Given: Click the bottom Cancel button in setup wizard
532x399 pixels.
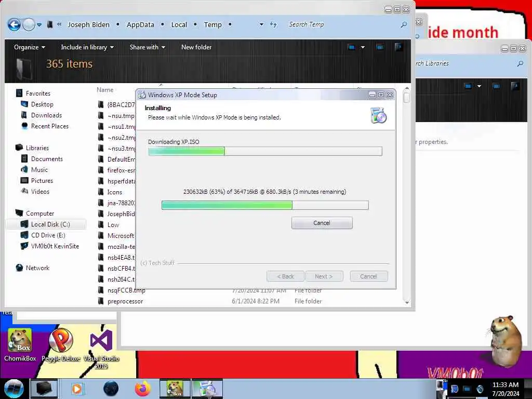Looking at the screenshot, I should (x=368, y=276).
